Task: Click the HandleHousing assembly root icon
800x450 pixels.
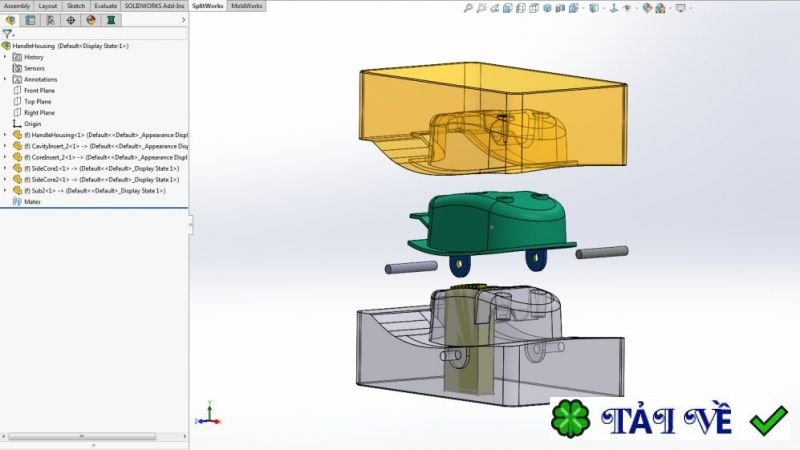Action: (x=6, y=46)
